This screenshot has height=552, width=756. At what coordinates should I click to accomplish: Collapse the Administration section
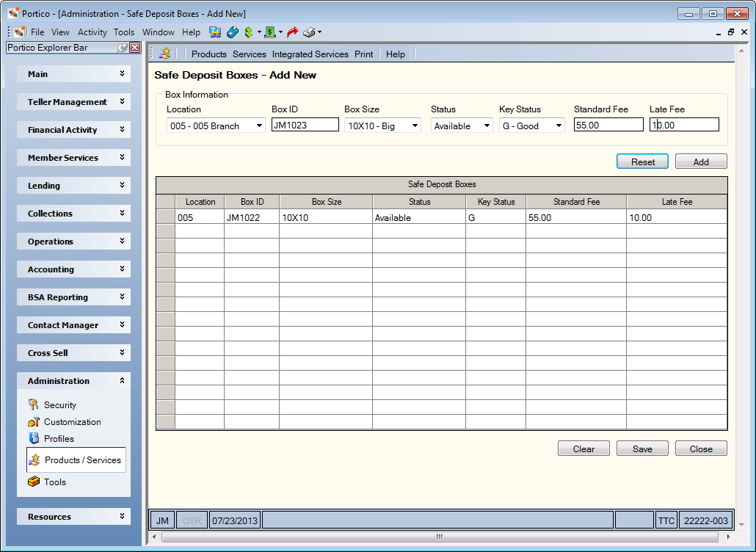74,381
